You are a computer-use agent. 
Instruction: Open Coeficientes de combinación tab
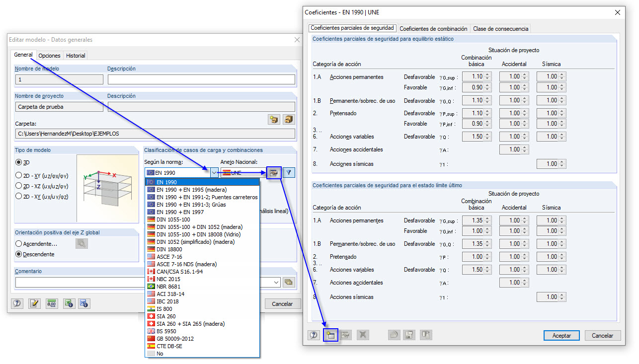click(433, 29)
